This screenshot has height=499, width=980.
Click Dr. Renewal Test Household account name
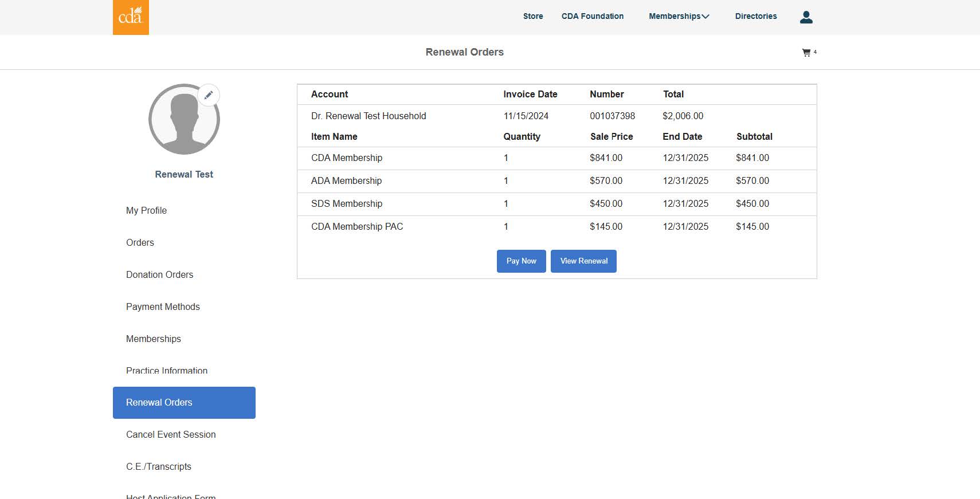tap(369, 116)
